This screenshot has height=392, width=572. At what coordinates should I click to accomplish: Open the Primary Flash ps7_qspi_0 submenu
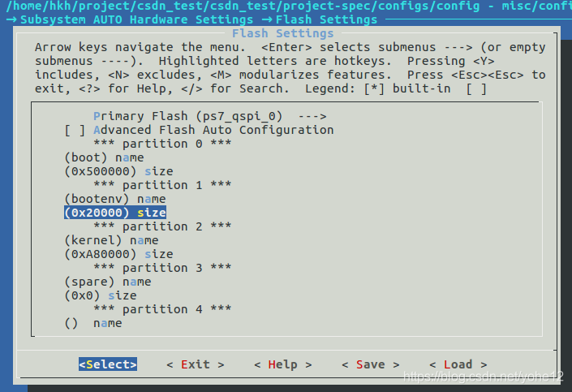click(x=210, y=116)
